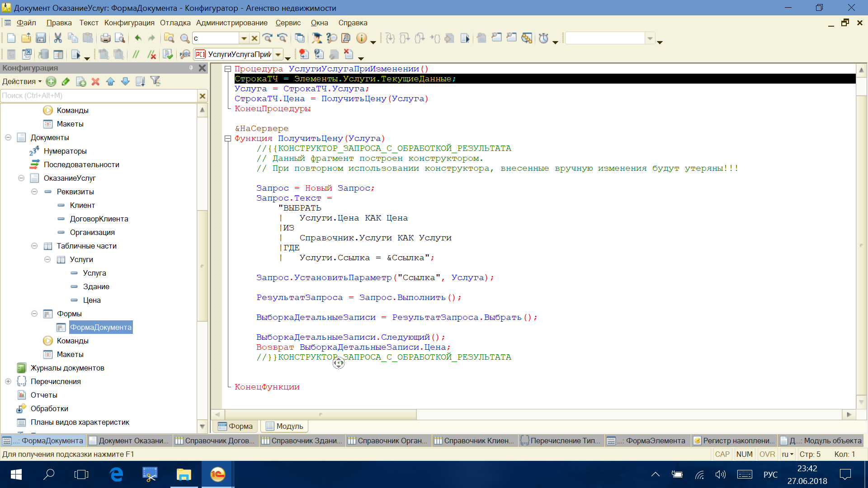Edit object with the green pencil icon

point(66,81)
